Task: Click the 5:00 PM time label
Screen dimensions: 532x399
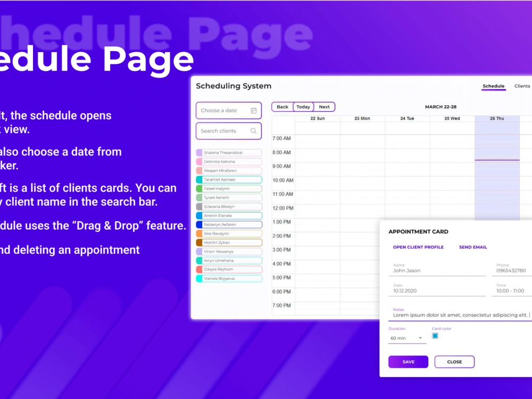Action: click(281, 278)
